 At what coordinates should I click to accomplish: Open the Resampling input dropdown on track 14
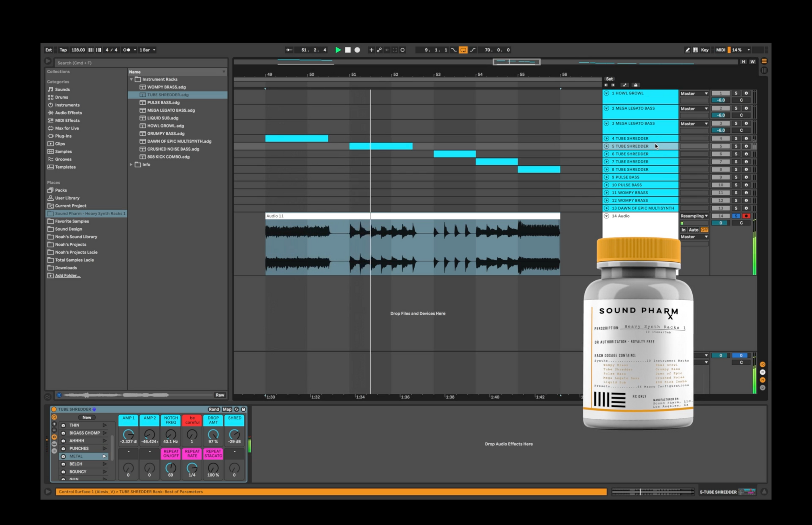click(x=694, y=216)
